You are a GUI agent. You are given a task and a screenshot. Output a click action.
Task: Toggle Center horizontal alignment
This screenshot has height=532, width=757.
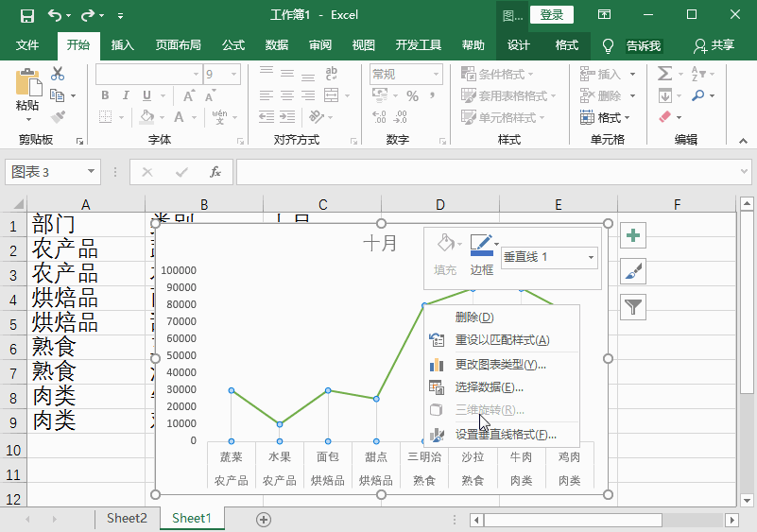click(287, 95)
